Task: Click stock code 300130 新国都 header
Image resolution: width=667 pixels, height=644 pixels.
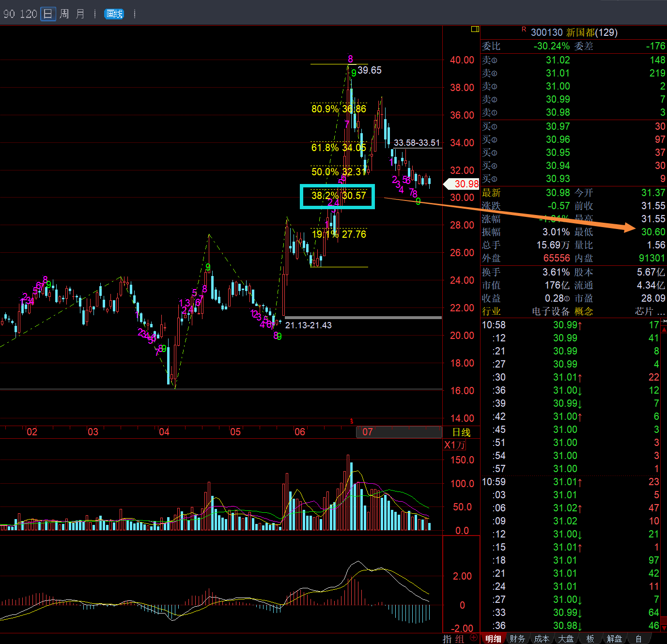Action: (x=574, y=32)
